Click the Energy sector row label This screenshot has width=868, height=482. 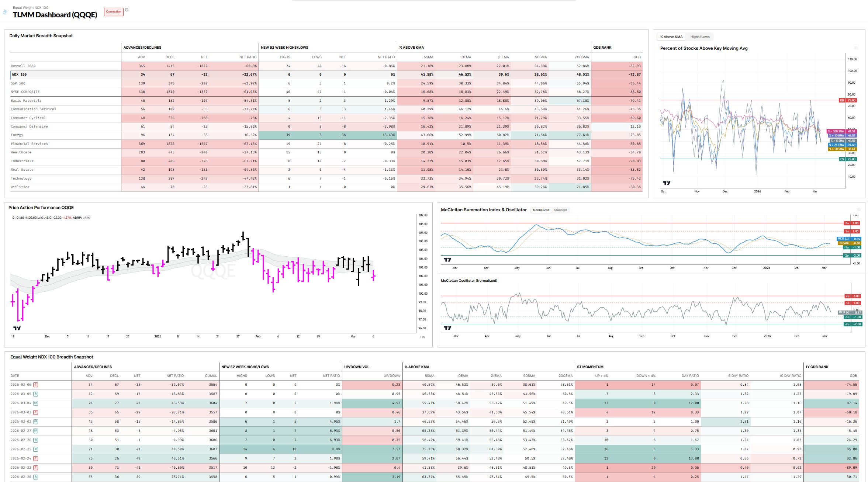tap(17, 135)
